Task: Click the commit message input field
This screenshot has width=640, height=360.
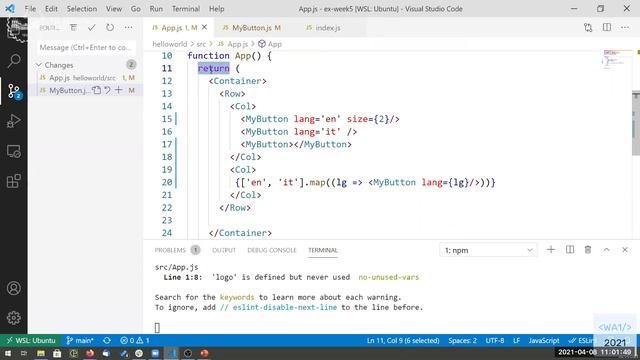Action: point(86,47)
